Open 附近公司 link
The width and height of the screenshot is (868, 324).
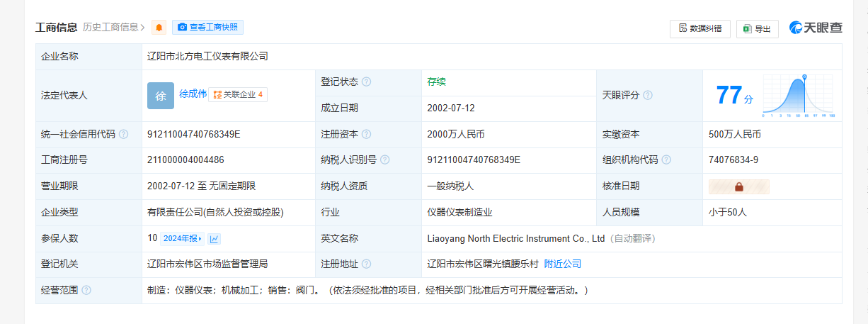tap(562, 264)
